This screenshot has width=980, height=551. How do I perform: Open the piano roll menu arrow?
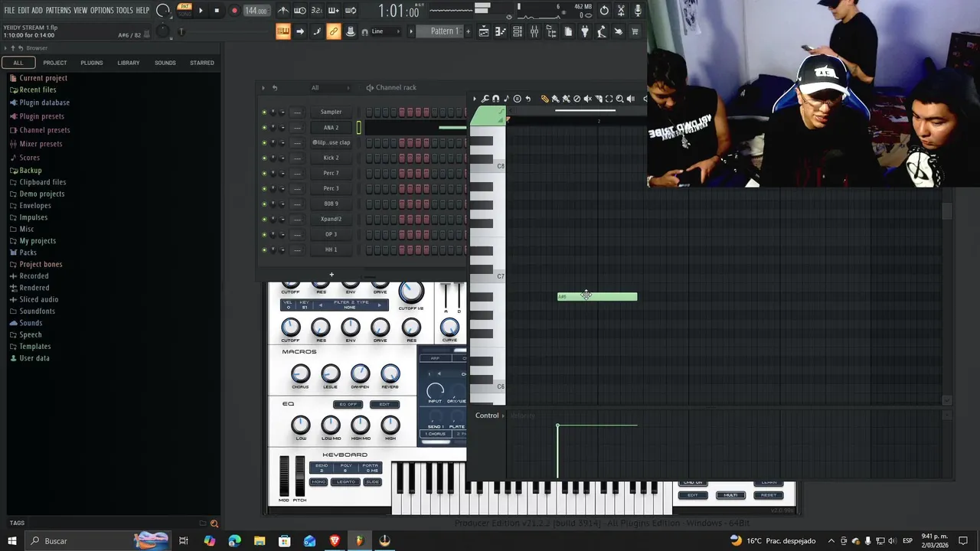coord(474,99)
